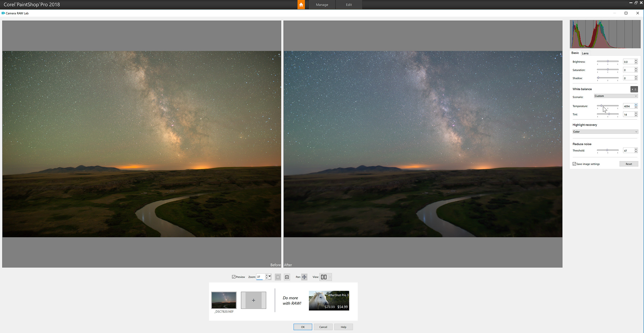Click the white balance picker icon
The width and height of the screenshot is (644, 333).
(634, 89)
